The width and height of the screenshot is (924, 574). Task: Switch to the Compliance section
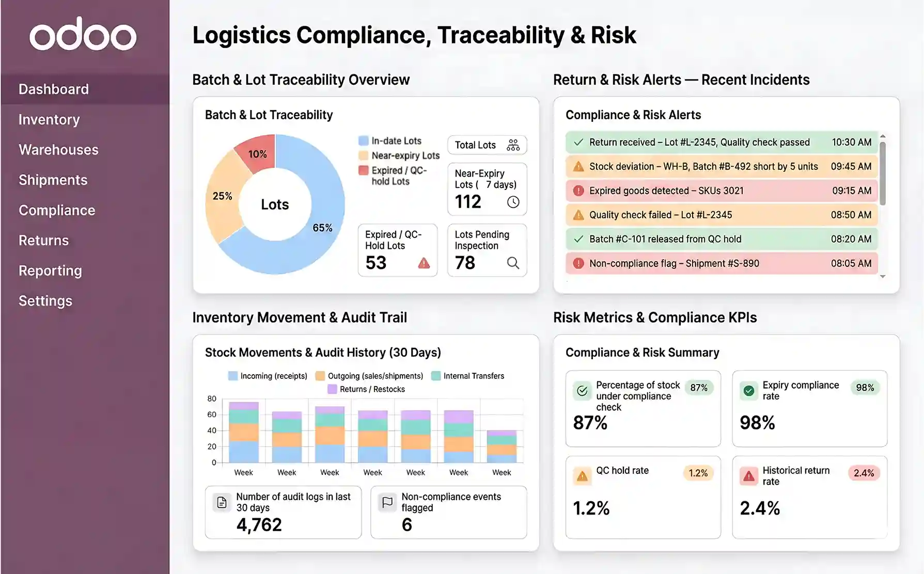[x=57, y=210]
